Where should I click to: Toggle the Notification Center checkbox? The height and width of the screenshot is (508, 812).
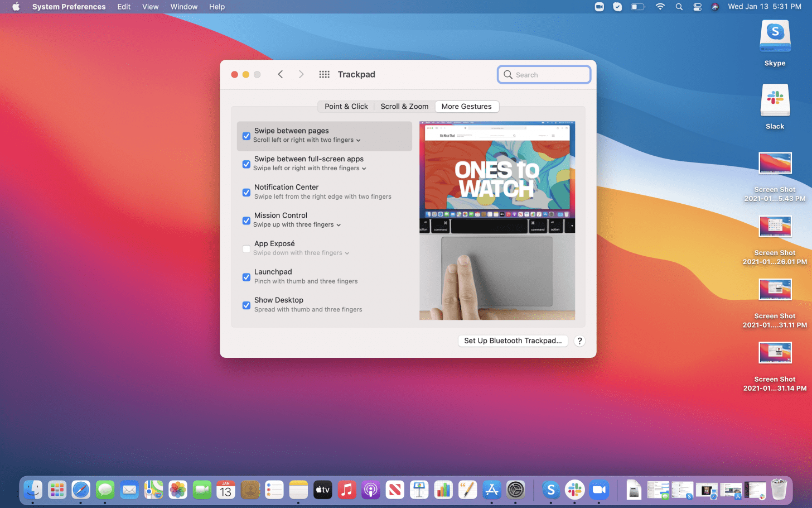point(246,193)
